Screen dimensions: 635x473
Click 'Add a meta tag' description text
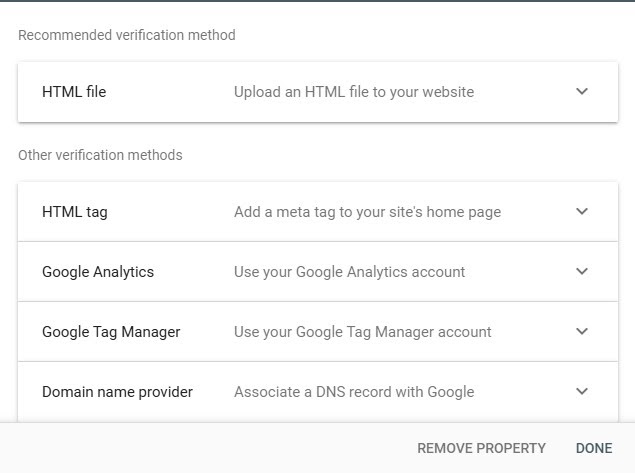point(367,212)
